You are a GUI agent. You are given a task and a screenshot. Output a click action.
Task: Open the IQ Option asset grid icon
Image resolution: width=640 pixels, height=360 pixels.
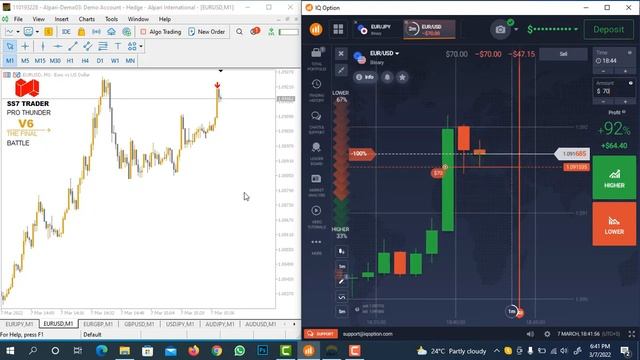pos(338,29)
